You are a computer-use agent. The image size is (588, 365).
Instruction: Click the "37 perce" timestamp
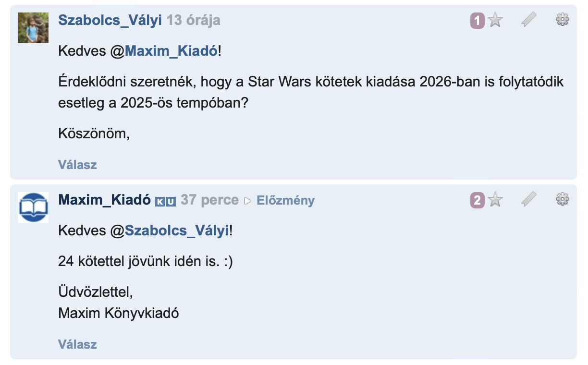tap(209, 200)
